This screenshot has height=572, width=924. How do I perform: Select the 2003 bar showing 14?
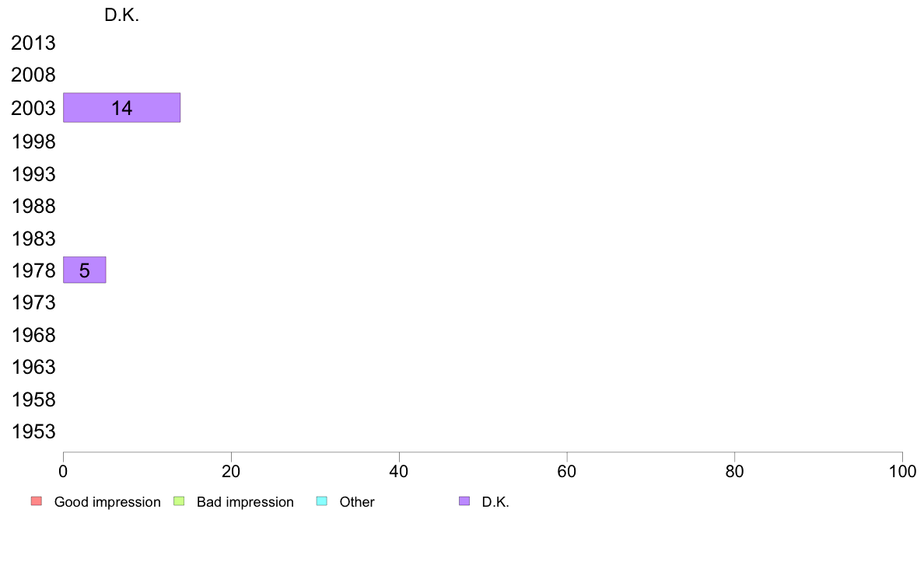tap(122, 108)
